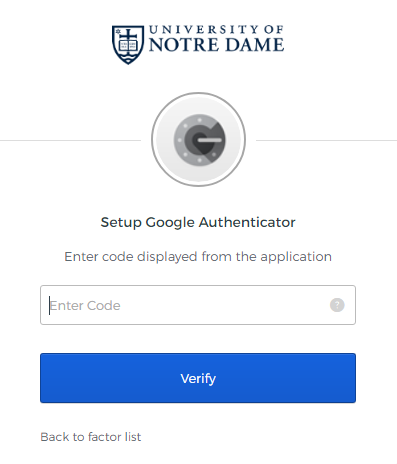Image resolution: width=397 pixels, height=464 pixels.
Task: Focus the Enter Code input field
Action: pyautogui.click(x=198, y=305)
